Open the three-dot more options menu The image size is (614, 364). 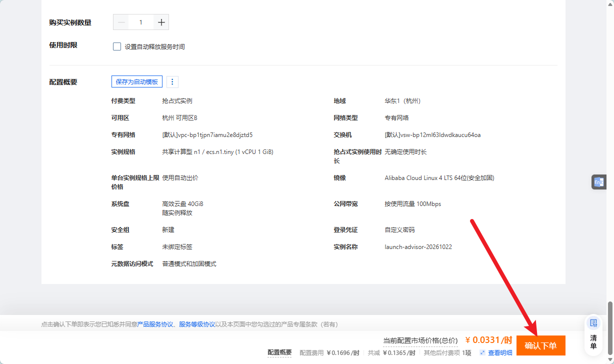pyautogui.click(x=172, y=81)
